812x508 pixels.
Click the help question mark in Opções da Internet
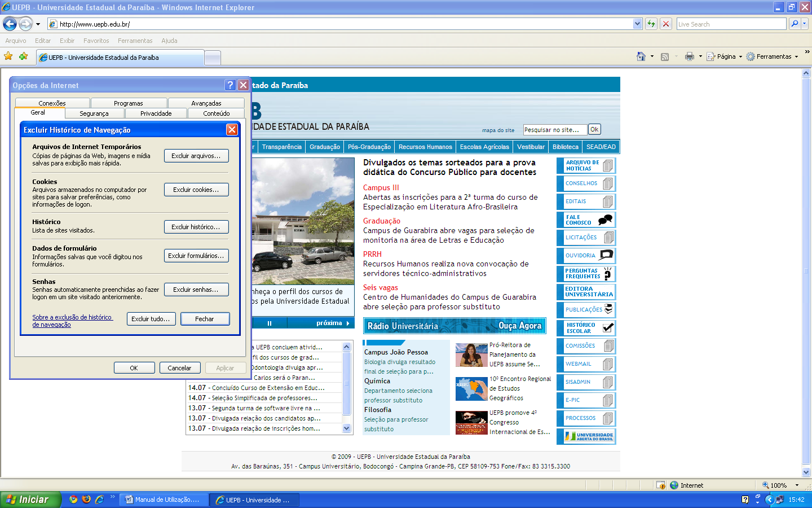[230, 85]
